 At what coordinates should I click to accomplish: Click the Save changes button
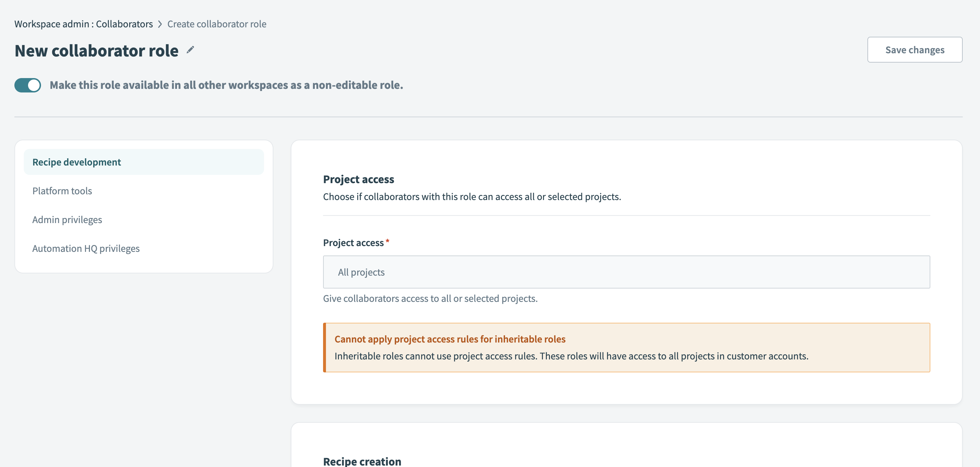915,50
